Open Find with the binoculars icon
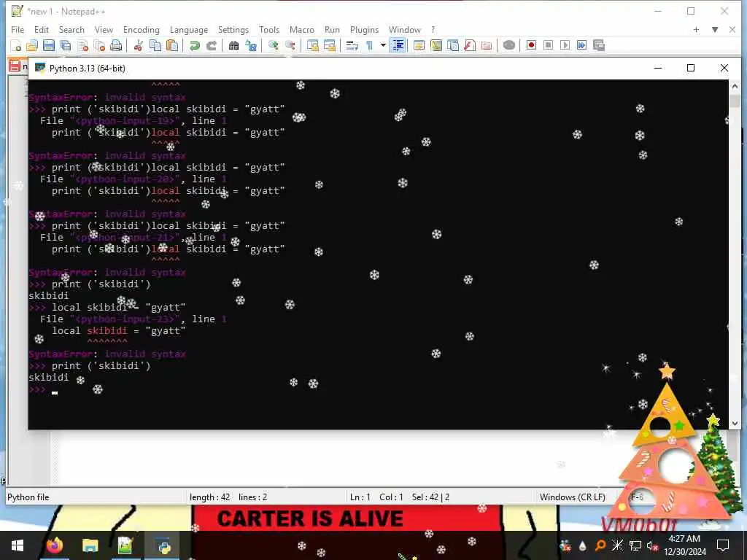This screenshot has width=747, height=560. pyautogui.click(x=233, y=46)
